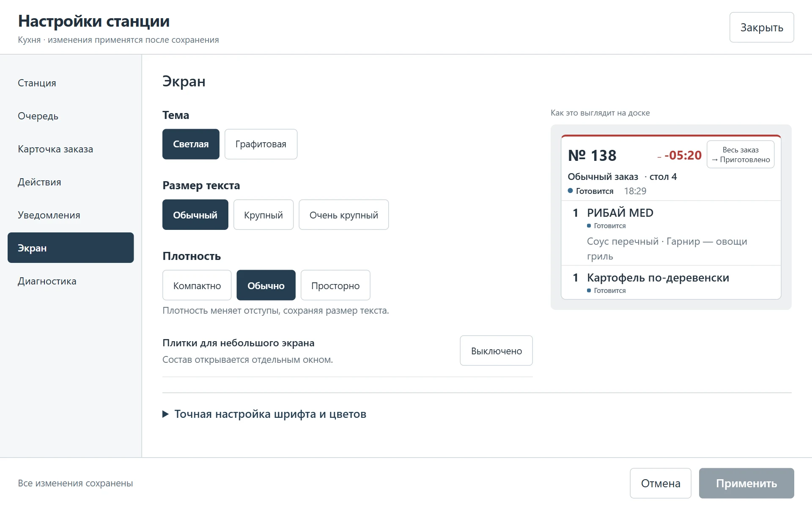Click the Все изменения сохранены status text
The image size is (812, 508).
click(x=75, y=483)
